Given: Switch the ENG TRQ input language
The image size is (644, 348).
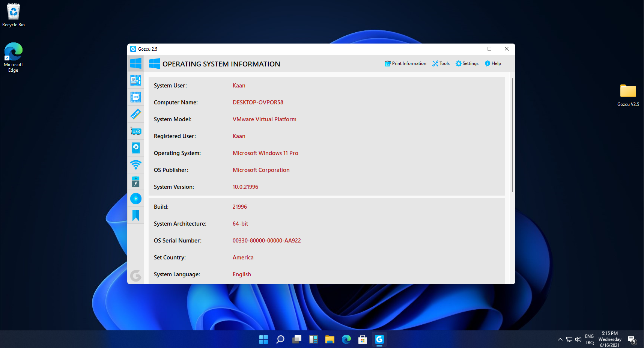Looking at the screenshot, I should 590,339.
